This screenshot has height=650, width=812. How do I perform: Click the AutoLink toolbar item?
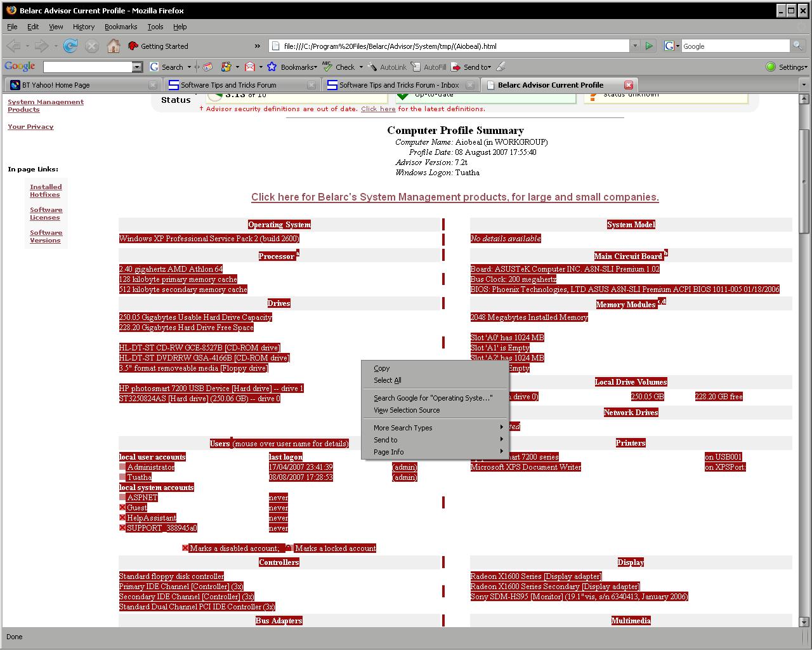(387, 67)
